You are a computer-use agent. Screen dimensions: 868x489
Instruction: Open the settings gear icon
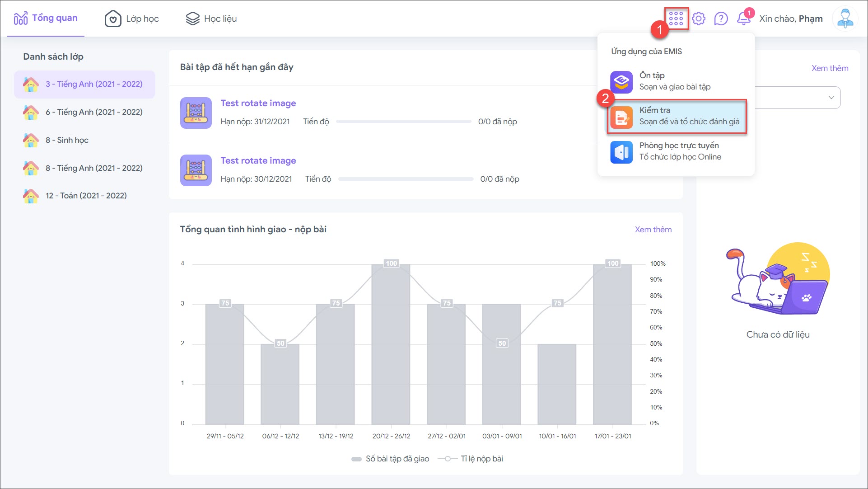pos(698,19)
